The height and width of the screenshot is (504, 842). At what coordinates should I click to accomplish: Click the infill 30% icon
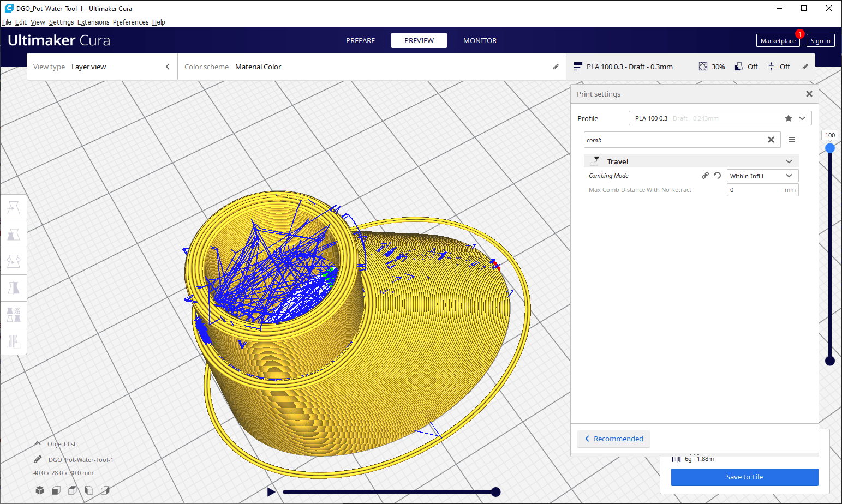[x=703, y=67]
